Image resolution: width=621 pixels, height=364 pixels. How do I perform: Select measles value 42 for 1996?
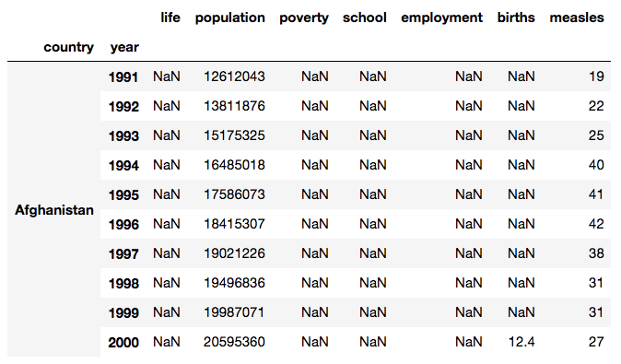596,224
